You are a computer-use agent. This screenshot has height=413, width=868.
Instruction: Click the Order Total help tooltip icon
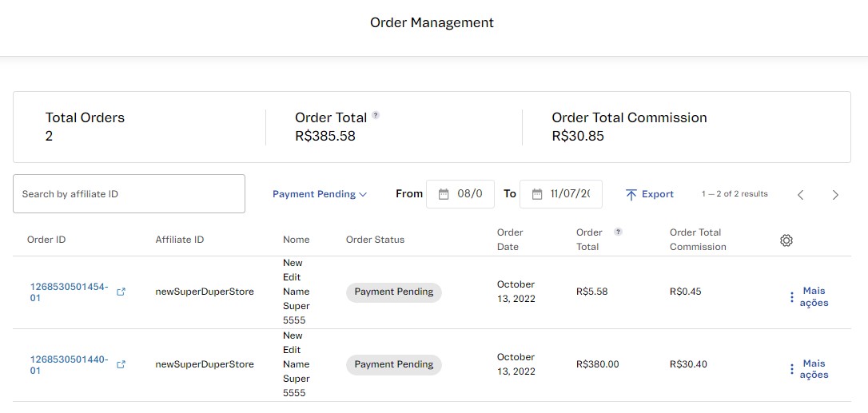[x=376, y=115]
